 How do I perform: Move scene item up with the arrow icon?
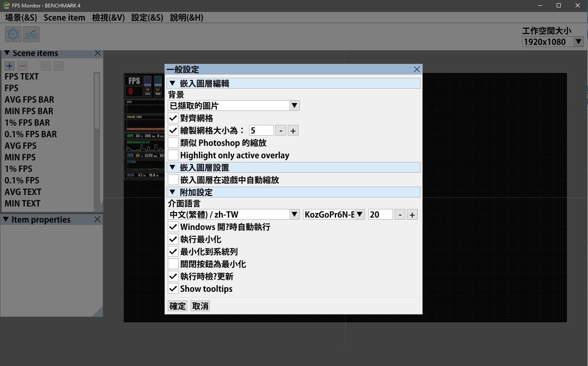click(46, 66)
